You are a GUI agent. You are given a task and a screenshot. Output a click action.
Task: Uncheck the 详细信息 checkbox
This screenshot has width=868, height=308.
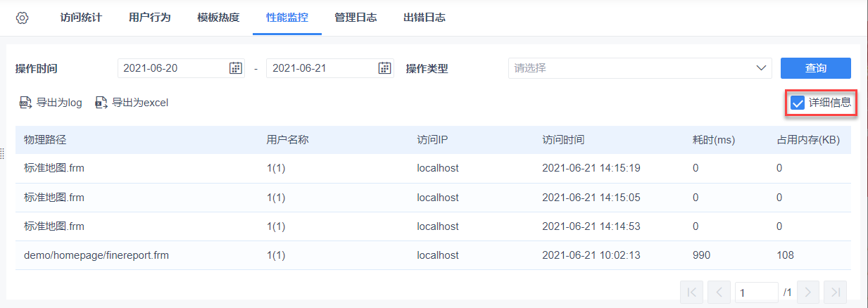click(798, 103)
